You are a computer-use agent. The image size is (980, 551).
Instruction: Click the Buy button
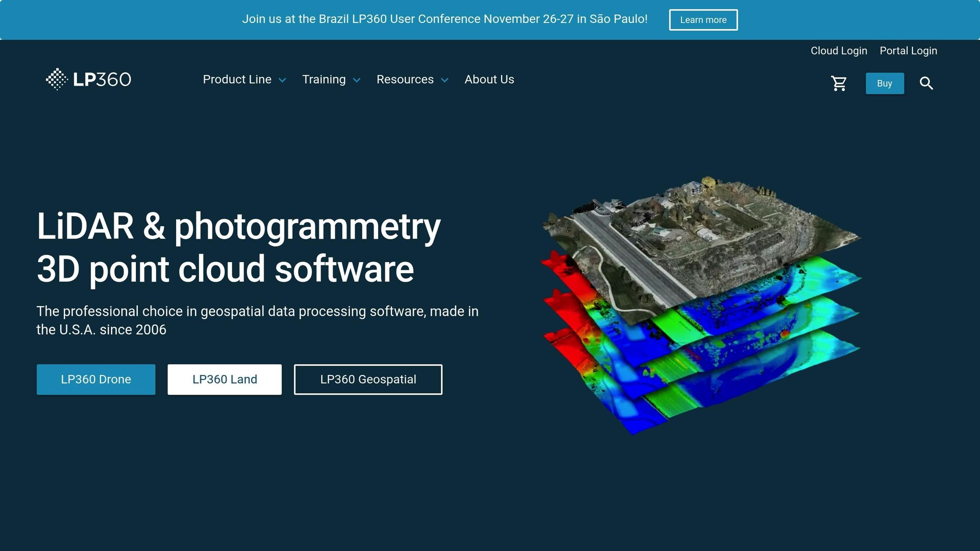point(884,83)
